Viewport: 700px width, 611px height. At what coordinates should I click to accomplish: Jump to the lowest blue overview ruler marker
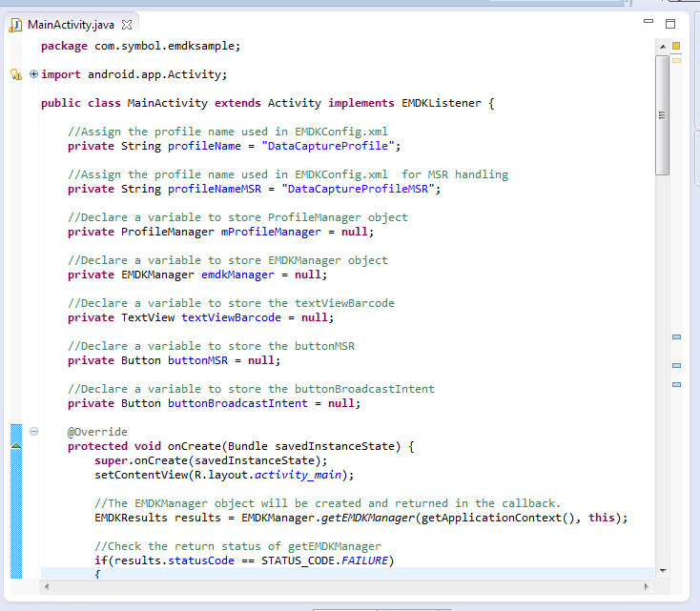tap(676, 384)
